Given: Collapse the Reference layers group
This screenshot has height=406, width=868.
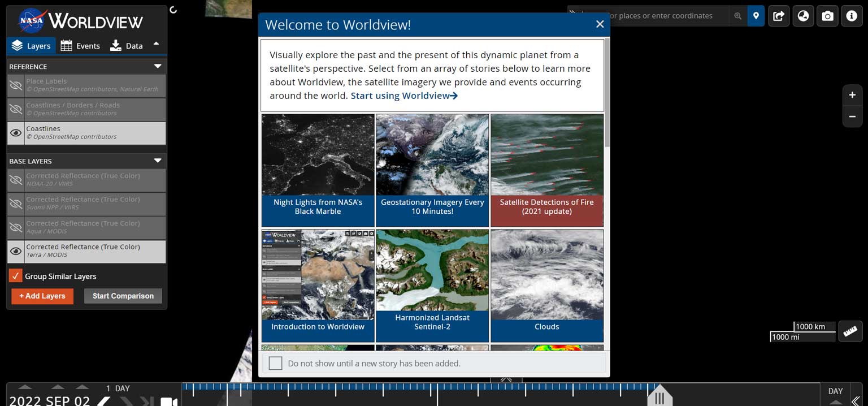Looking at the screenshot, I should (158, 66).
